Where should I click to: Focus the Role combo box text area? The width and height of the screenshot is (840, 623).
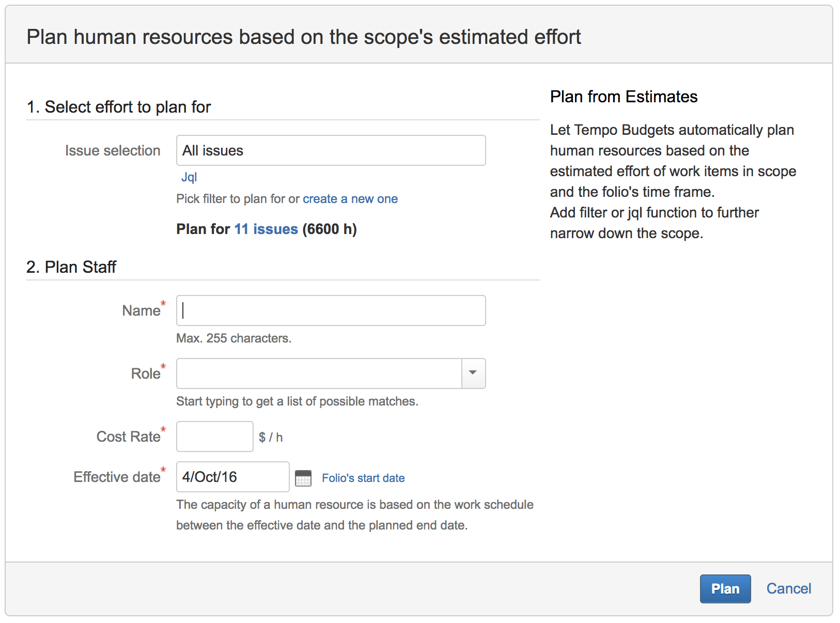tap(319, 373)
